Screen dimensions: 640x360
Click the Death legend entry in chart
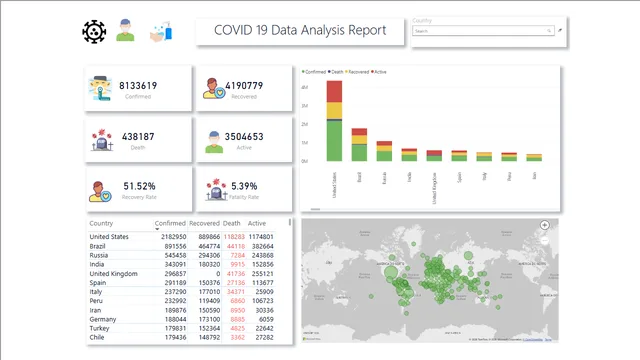point(336,72)
